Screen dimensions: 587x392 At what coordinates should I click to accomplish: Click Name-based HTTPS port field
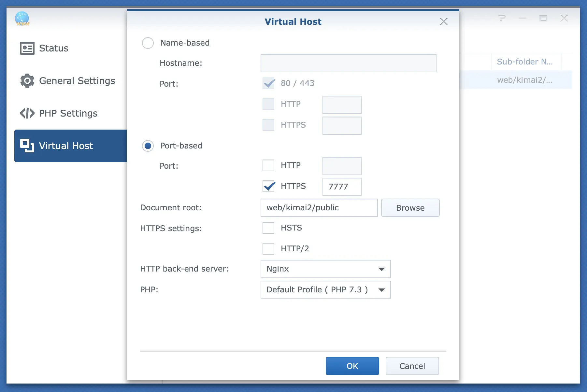(342, 126)
